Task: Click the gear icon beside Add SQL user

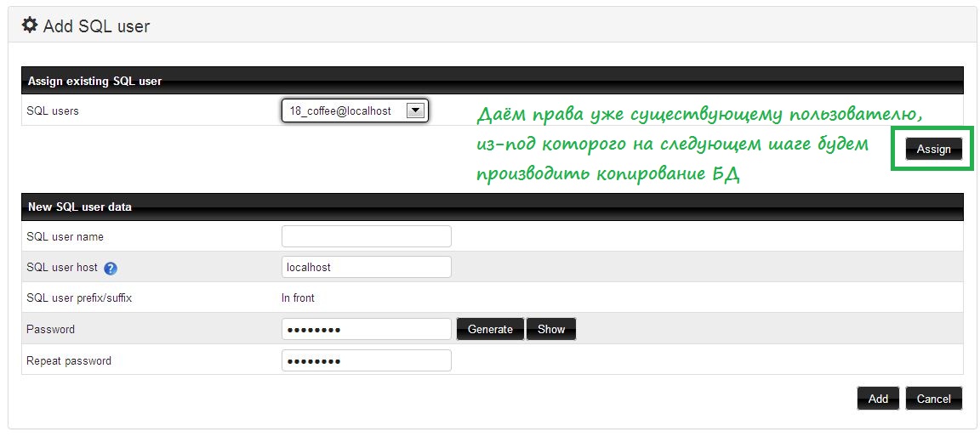Action: [30, 25]
